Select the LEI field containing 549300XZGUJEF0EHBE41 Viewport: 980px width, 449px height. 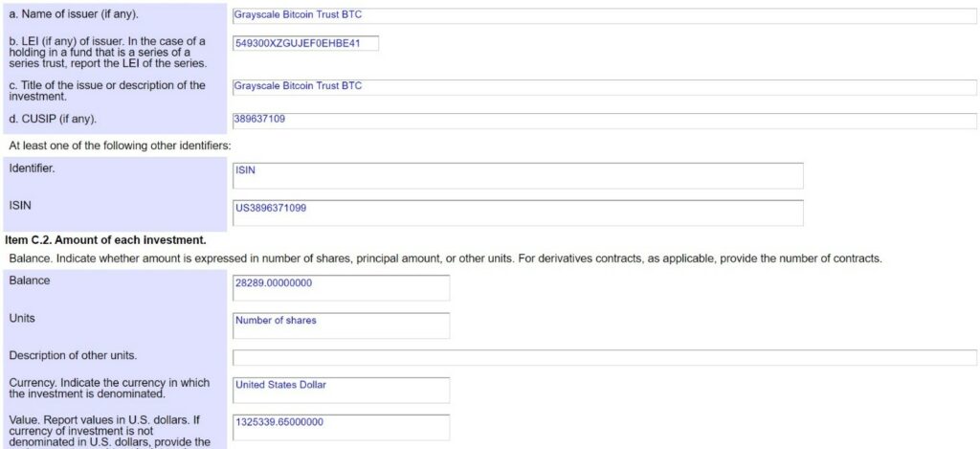305,44
